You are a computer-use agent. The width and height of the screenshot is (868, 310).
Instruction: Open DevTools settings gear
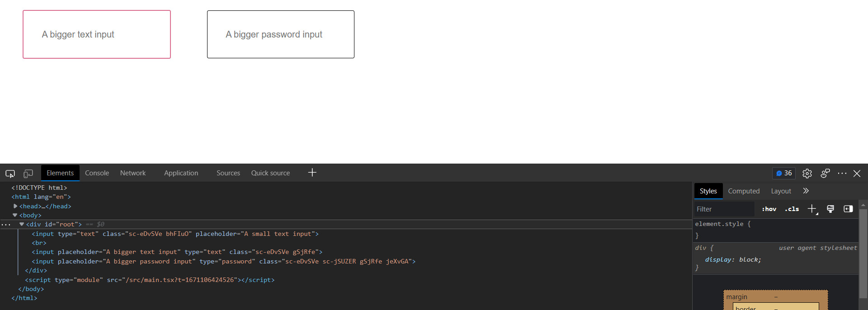pyautogui.click(x=807, y=174)
